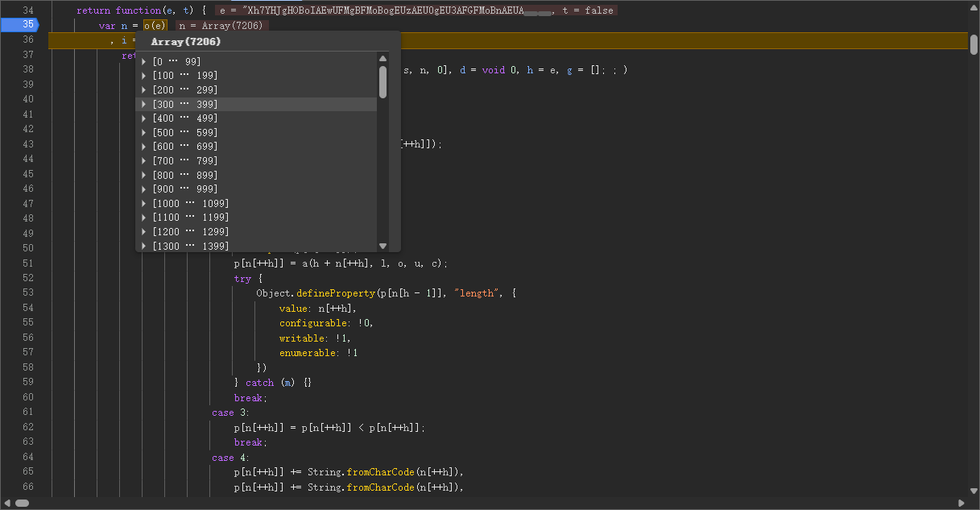Click inline value t = false
This screenshot has height=510, width=980.
coord(587,11)
